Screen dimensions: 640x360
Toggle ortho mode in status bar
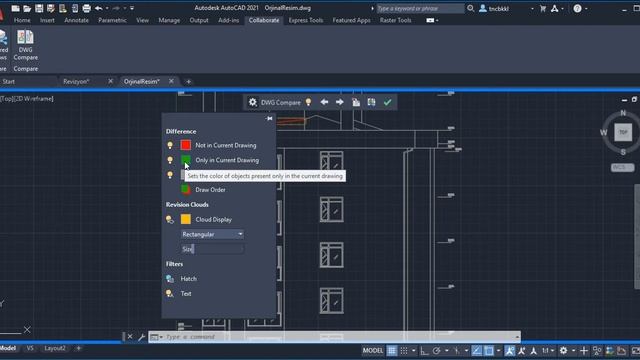pyautogui.click(x=424, y=351)
